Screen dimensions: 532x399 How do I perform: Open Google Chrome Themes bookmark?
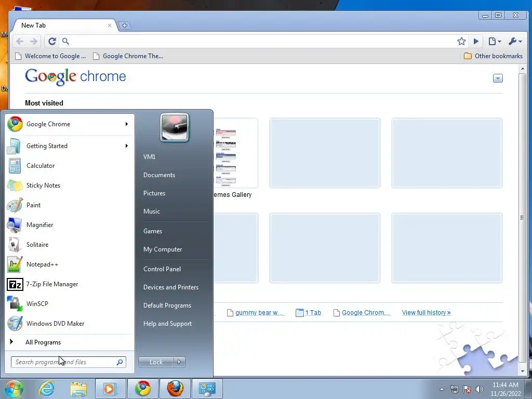[x=128, y=56]
